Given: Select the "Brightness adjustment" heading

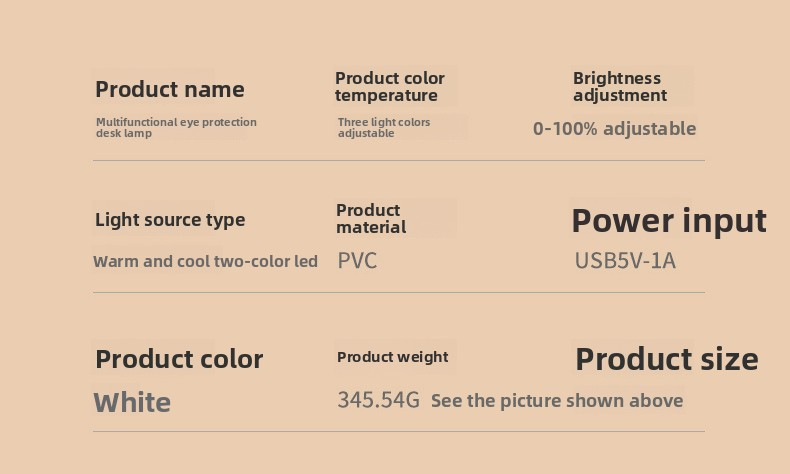Looking at the screenshot, I should (619, 87).
